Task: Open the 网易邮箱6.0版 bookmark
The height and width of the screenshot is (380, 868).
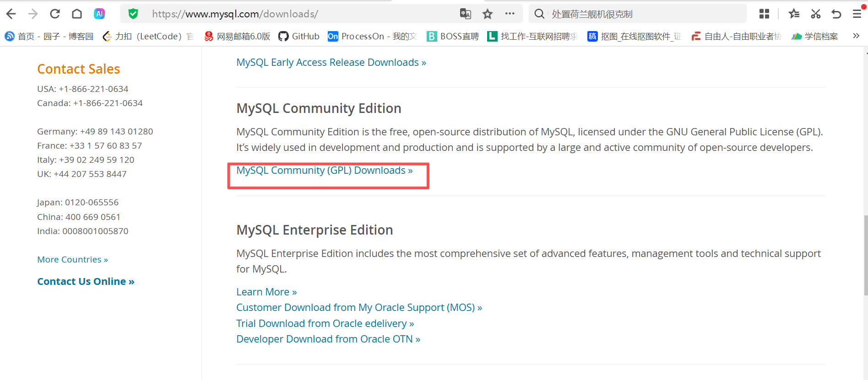Action: (237, 36)
